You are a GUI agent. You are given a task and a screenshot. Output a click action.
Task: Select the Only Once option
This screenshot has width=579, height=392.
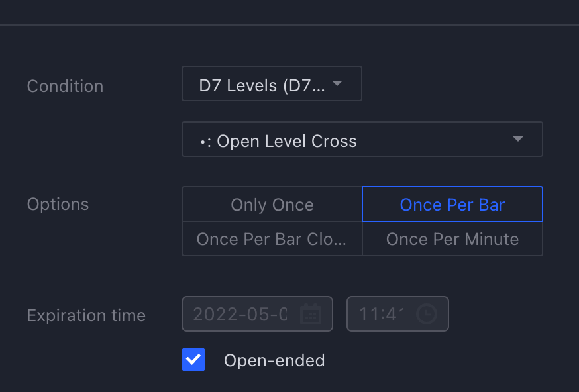pos(272,204)
